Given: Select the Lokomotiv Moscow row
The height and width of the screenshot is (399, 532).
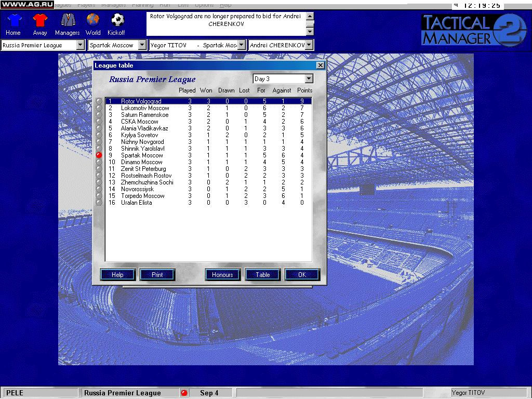Looking at the screenshot, I should 208,108.
